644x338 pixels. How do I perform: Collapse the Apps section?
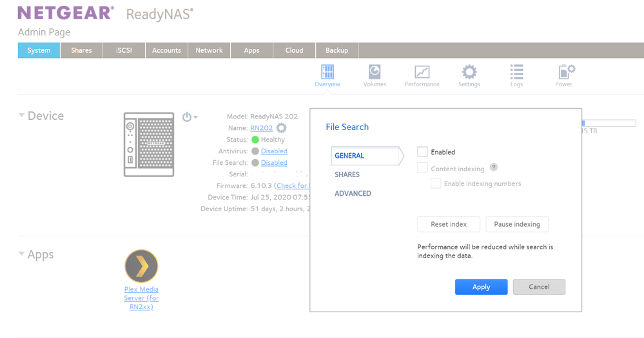21,254
